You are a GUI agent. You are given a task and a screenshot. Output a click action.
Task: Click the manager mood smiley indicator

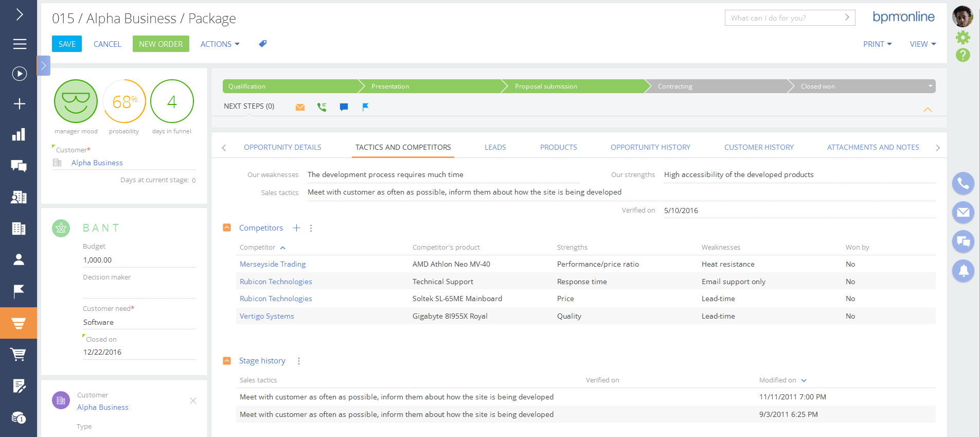tap(76, 101)
